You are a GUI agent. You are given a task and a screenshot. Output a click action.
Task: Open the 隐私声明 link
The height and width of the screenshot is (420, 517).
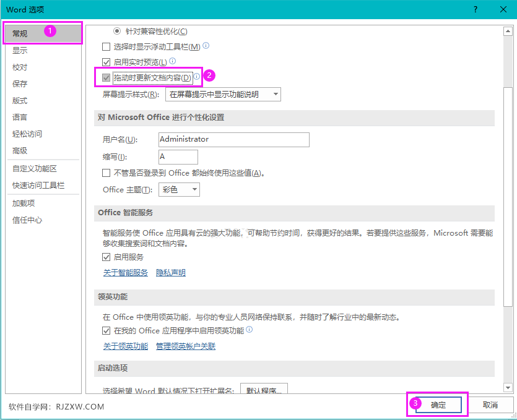point(170,272)
